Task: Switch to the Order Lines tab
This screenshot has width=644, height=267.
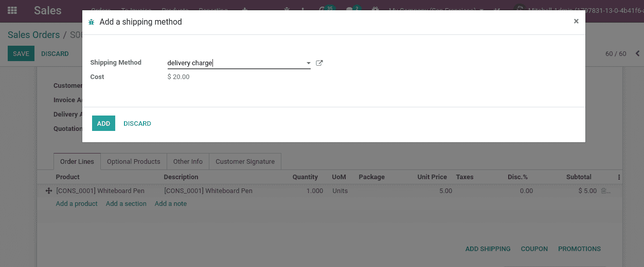Action: 77,161
